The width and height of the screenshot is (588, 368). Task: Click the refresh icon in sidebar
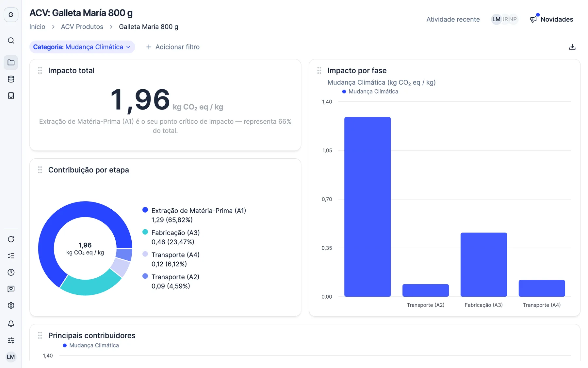tap(11, 239)
